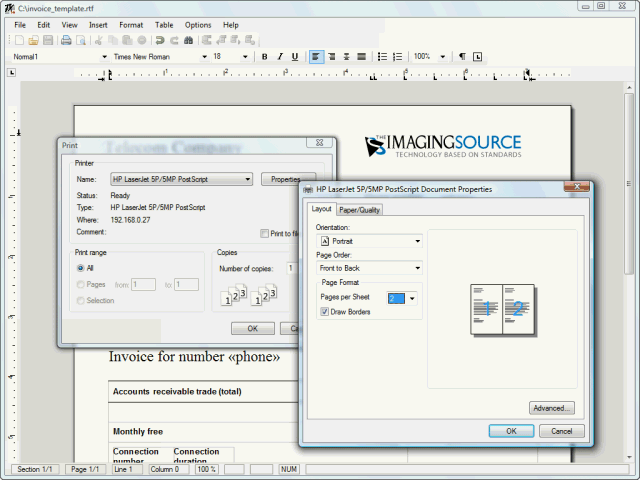Screen dimensions: 640x480
Task: Toggle italic formatting in the toolbar
Action: click(280, 57)
